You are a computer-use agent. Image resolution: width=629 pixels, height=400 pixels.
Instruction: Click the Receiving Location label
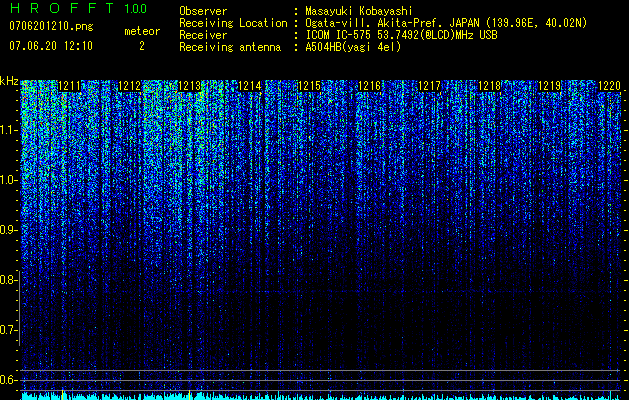(x=233, y=23)
